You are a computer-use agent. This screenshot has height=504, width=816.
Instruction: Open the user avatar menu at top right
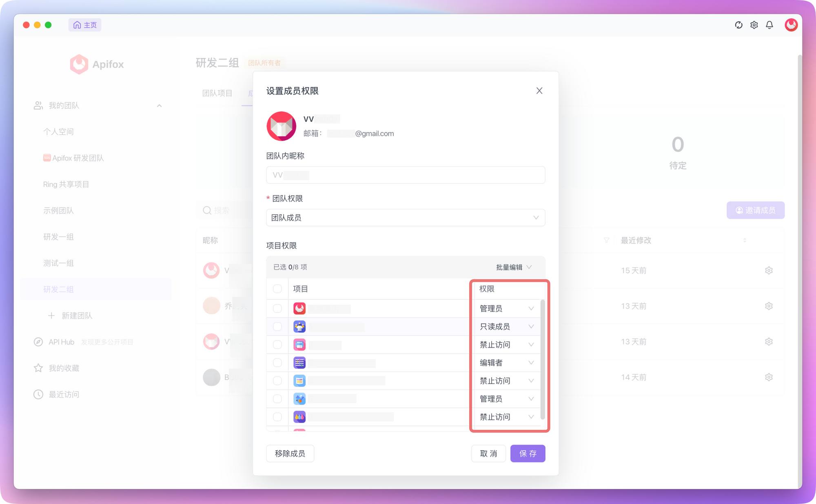click(791, 25)
